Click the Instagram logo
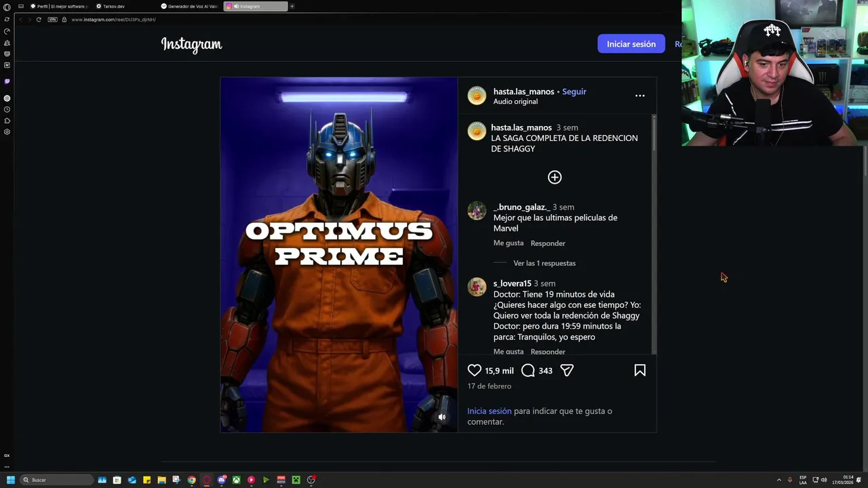 (x=191, y=44)
